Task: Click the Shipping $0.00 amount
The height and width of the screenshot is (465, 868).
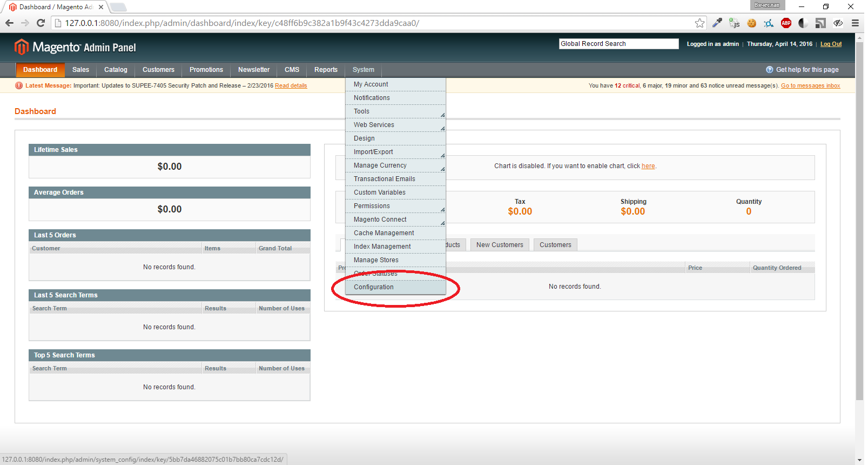Action: 633,211
